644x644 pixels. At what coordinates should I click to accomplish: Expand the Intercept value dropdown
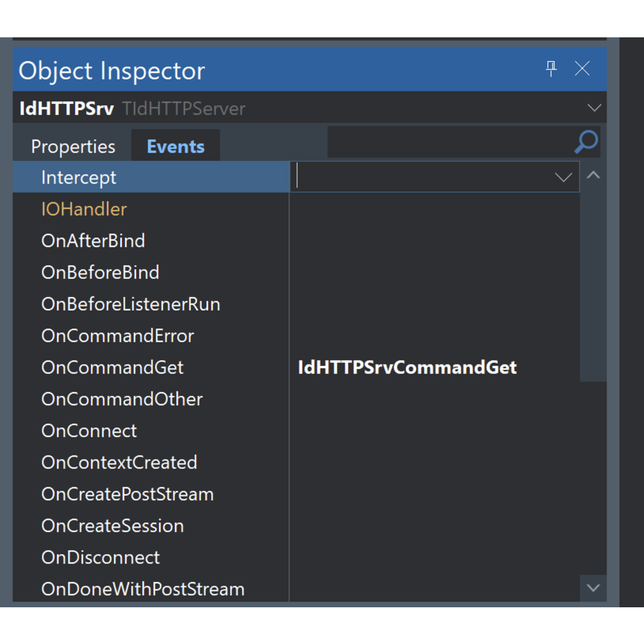pyautogui.click(x=563, y=178)
